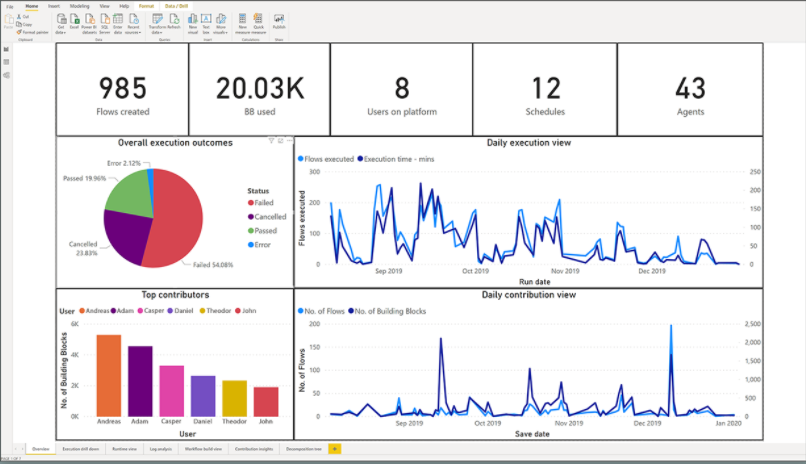Import from Excel data source
This screenshot has height=464, width=806.
click(x=75, y=23)
